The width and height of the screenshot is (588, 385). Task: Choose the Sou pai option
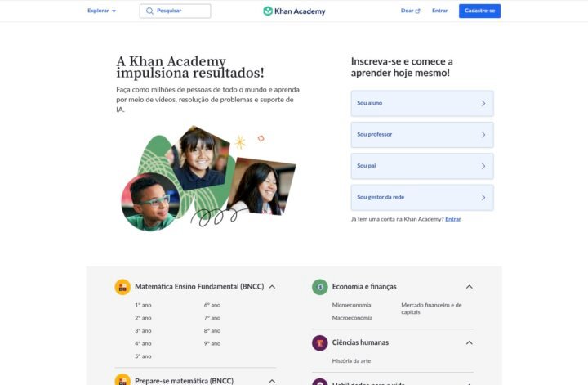[421, 166]
